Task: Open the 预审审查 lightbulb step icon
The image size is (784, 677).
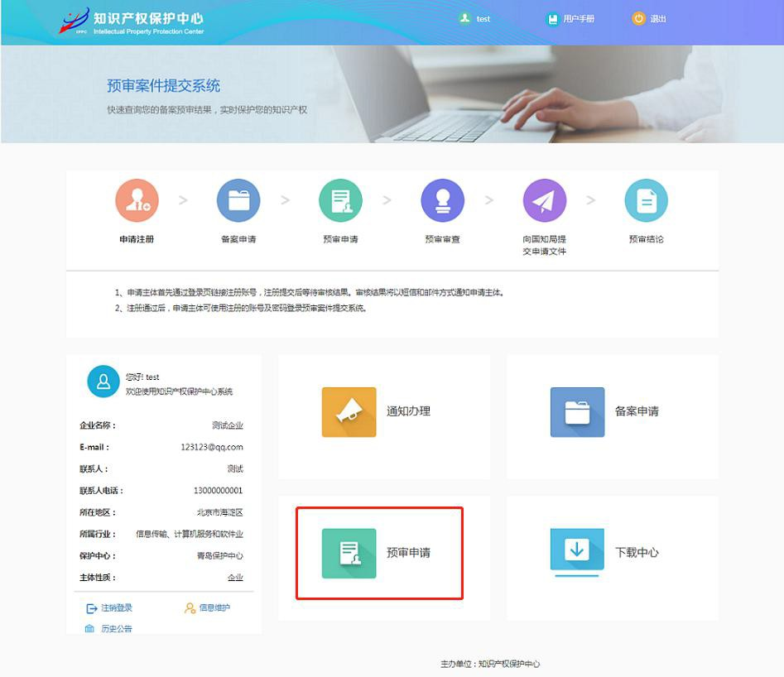Action: (442, 199)
